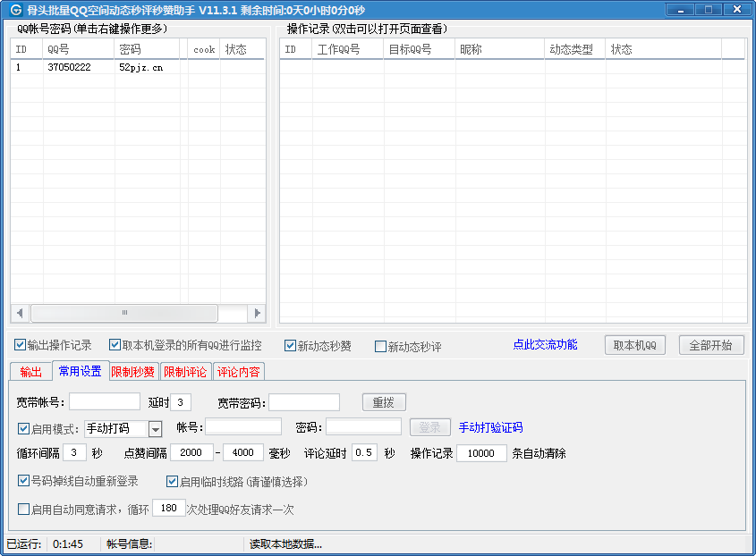Enable the 新动态秒评 checkbox
This screenshot has width=756, height=556.
click(x=380, y=347)
